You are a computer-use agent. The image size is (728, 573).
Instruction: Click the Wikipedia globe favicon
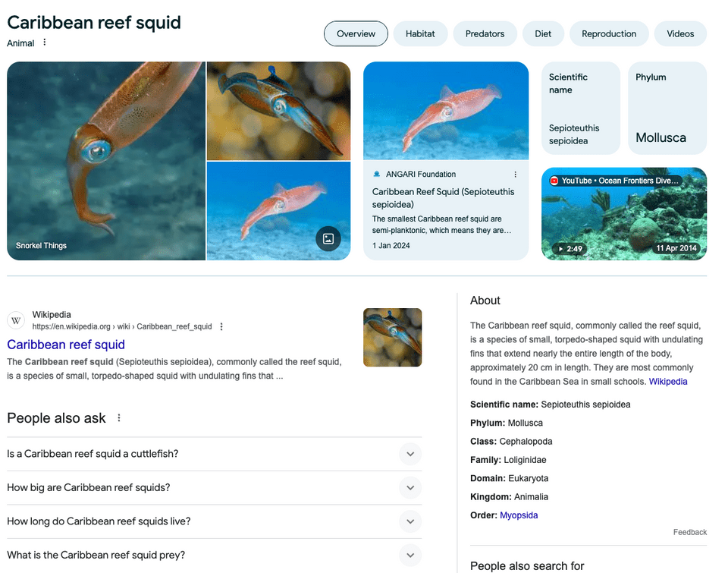click(17, 320)
